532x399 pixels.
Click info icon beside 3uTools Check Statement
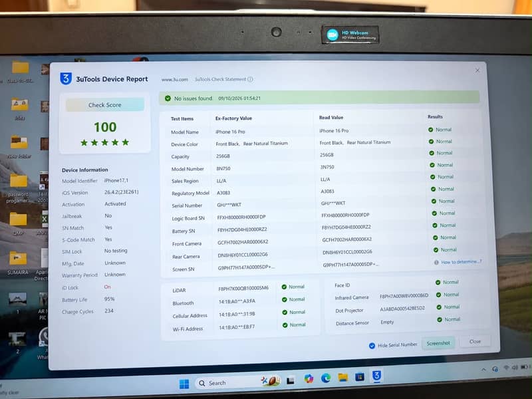[250, 79]
